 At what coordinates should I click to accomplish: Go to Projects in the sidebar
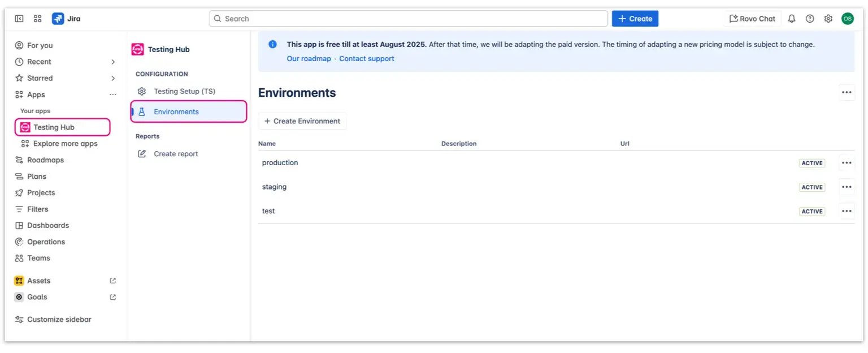pos(41,192)
